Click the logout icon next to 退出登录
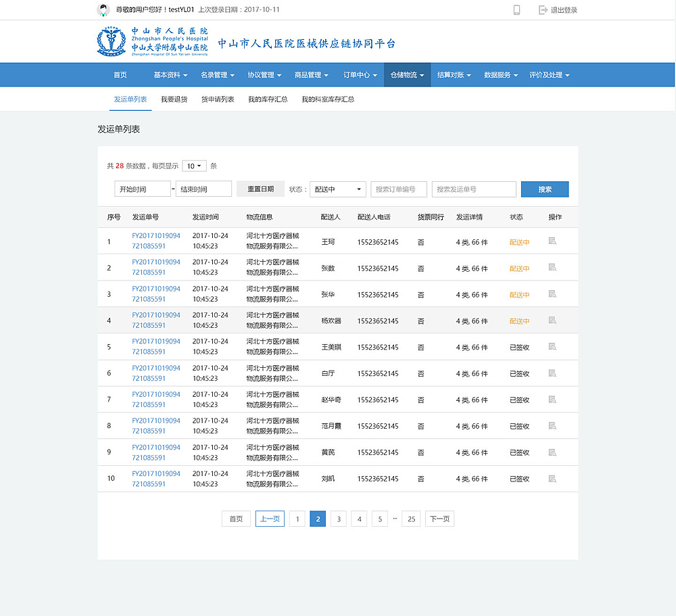The height and width of the screenshot is (616, 676). (543, 10)
